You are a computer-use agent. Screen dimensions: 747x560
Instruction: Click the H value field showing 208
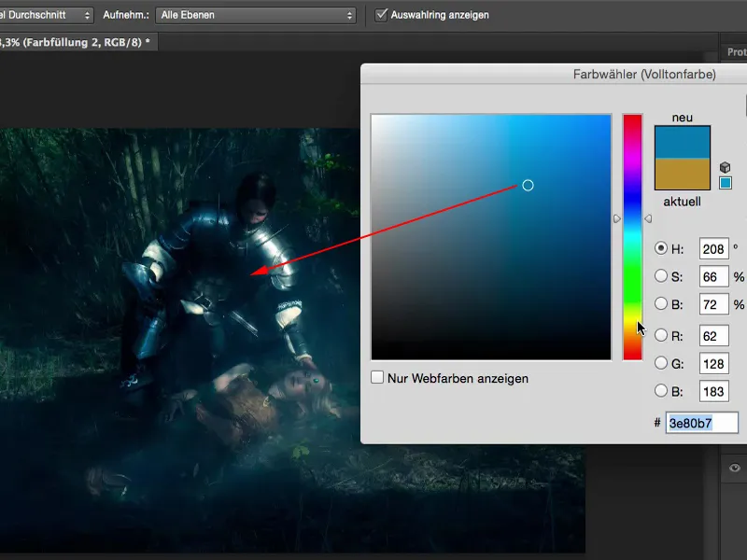pos(713,248)
